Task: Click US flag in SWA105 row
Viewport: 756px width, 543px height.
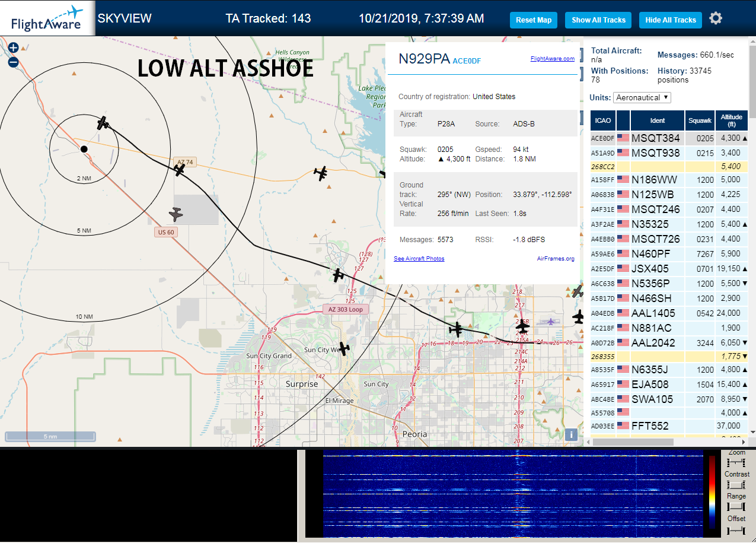Action: click(x=623, y=399)
